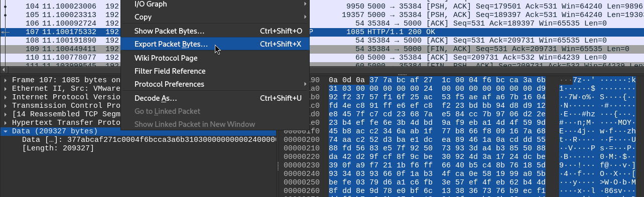Choose Export Packet Bytes… menu entry
The image size is (644, 197).
coord(215,44)
